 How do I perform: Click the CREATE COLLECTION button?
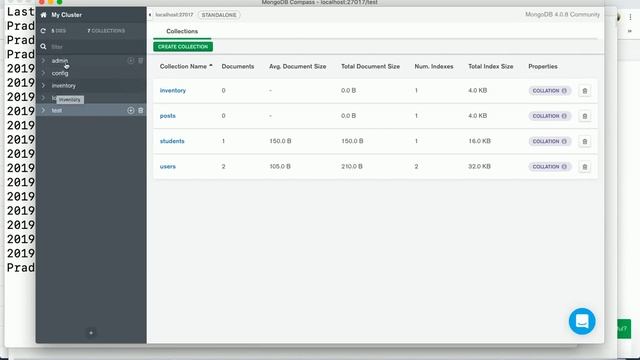183,47
